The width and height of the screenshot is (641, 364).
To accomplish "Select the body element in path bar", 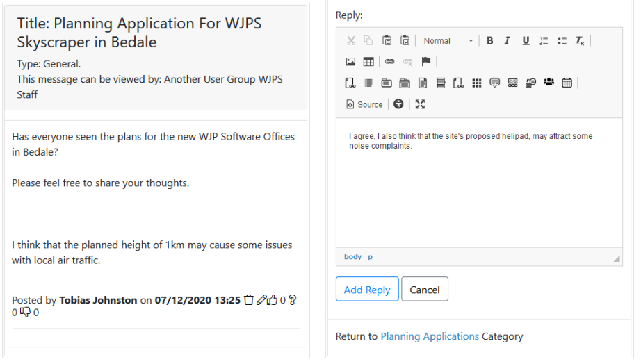I will pos(352,257).
